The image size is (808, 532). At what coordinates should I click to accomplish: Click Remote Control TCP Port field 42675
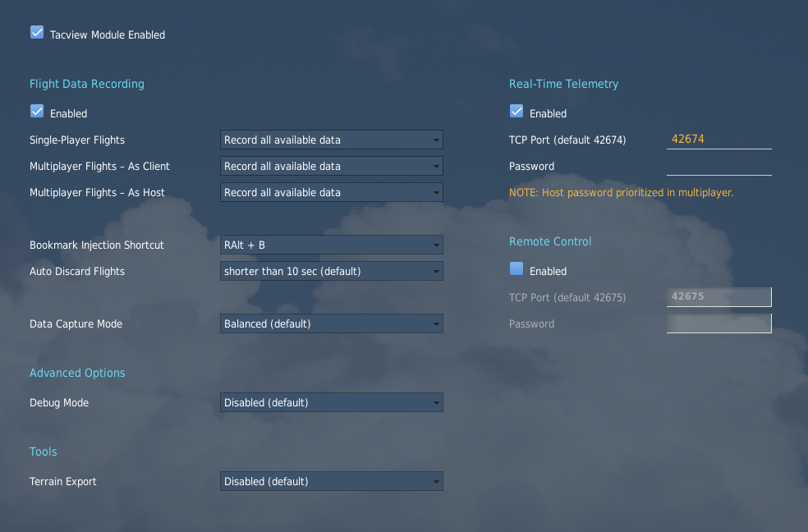coord(718,297)
